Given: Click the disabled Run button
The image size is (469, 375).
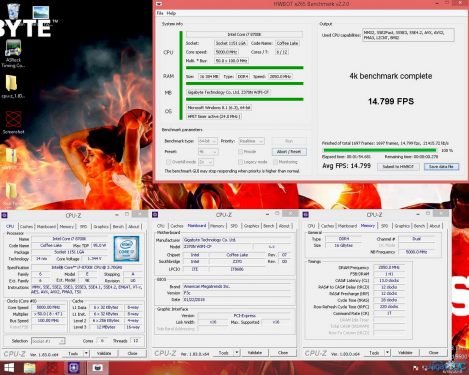Looking at the screenshot, I should point(289,141).
